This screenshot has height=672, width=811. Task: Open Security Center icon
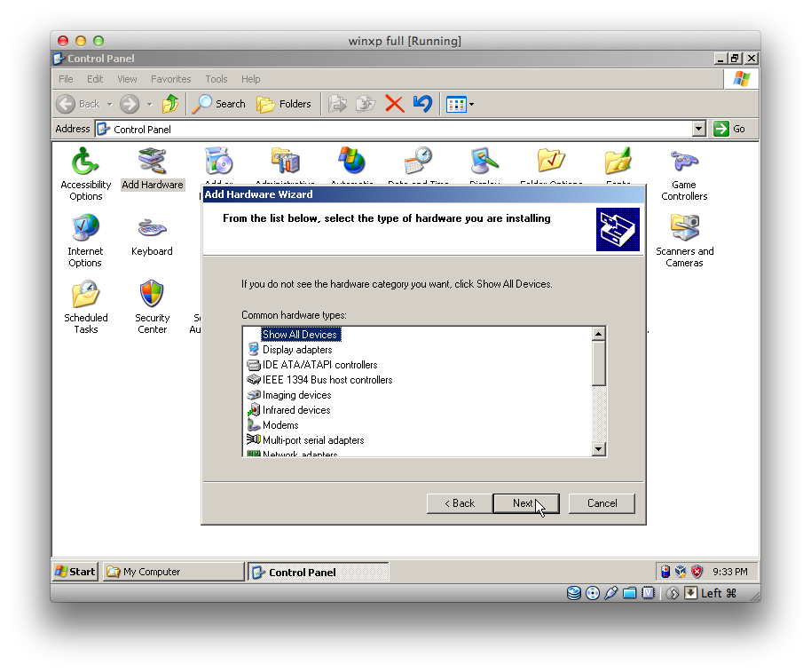tap(152, 307)
